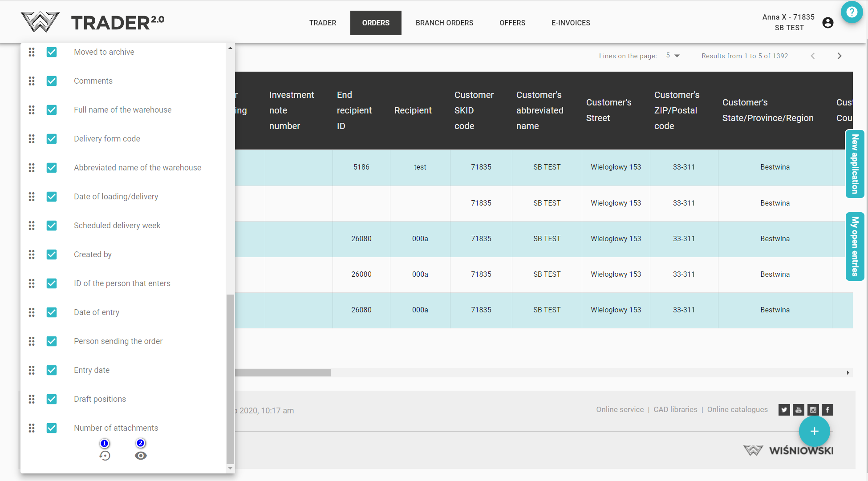This screenshot has height=481, width=868.
Task: Open the user account profile icon
Action: point(827,23)
